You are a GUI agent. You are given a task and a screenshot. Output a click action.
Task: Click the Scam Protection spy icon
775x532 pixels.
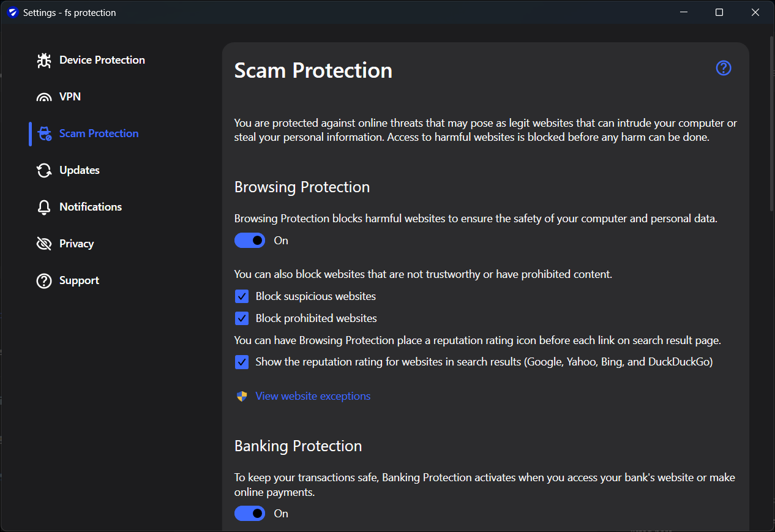click(44, 133)
